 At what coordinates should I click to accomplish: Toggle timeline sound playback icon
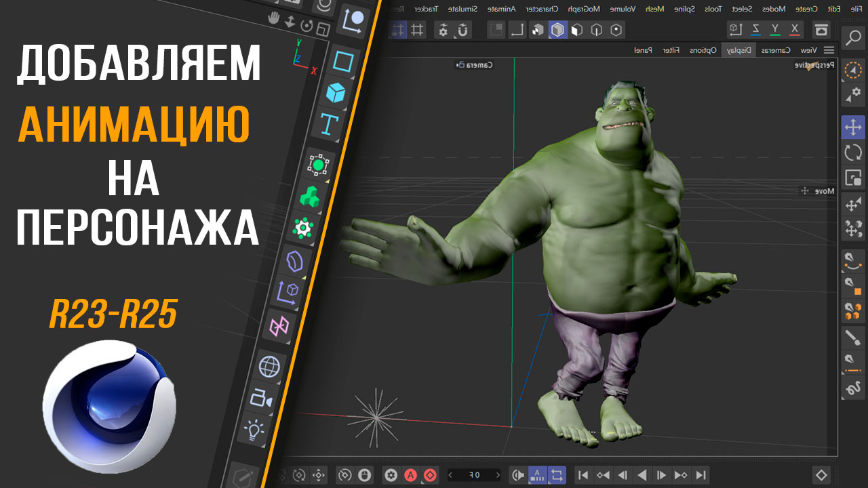(x=517, y=475)
